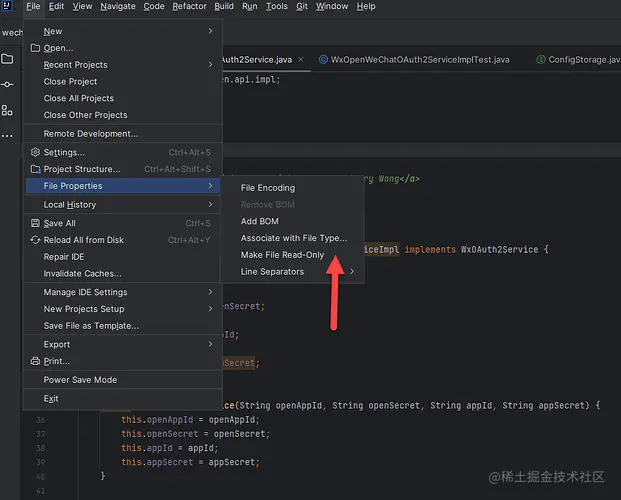Screen dimensions: 621x500
Task: Expand the New submenu
Action: coord(210,31)
